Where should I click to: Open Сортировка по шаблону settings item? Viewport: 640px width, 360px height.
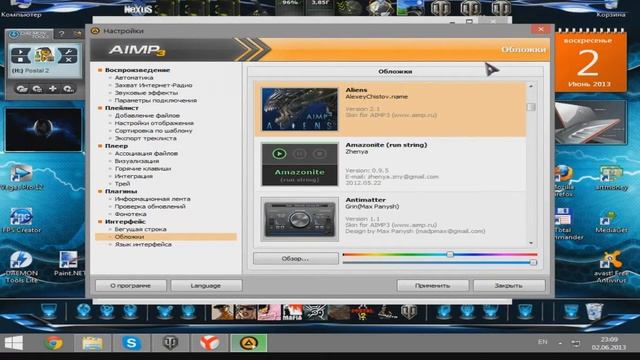(153, 131)
